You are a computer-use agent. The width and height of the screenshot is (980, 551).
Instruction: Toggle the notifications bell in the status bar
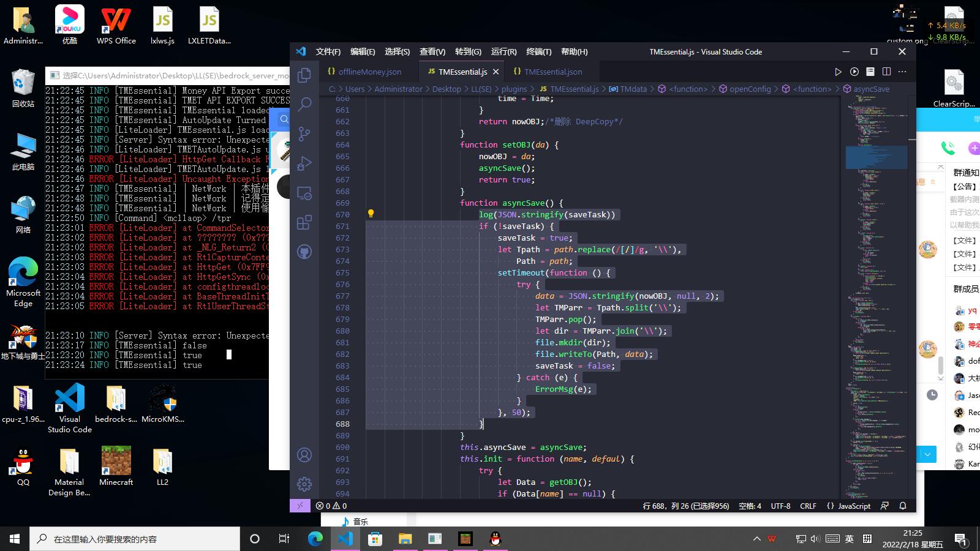tap(902, 506)
